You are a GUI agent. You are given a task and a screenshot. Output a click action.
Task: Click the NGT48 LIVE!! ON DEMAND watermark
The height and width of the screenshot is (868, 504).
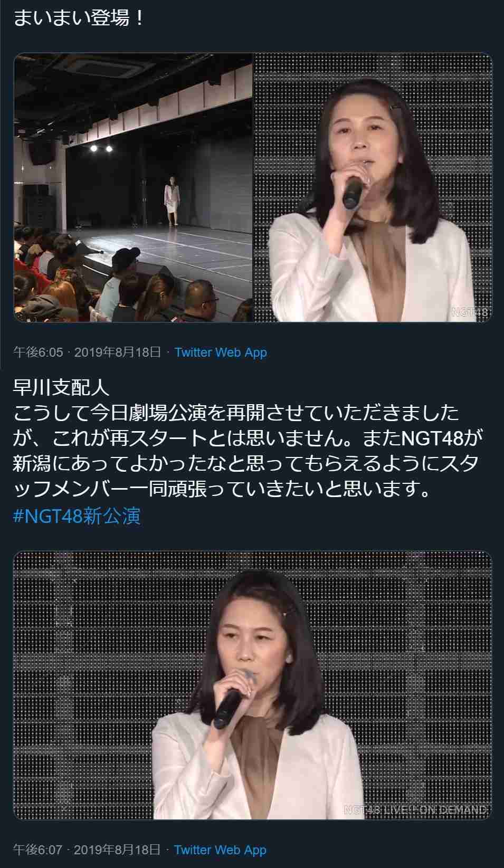pyautogui.click(x=415, y=809)
